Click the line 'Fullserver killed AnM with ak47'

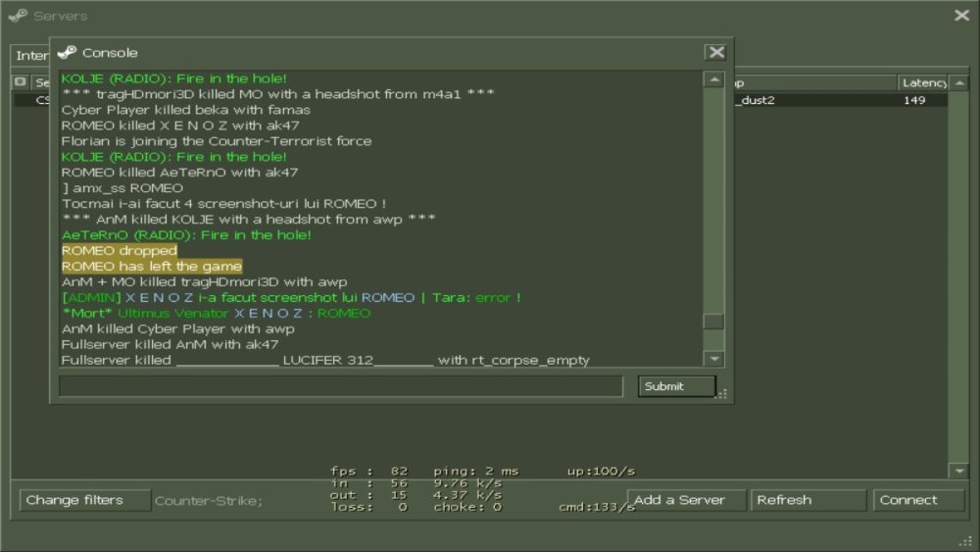[x=170, y=344]
